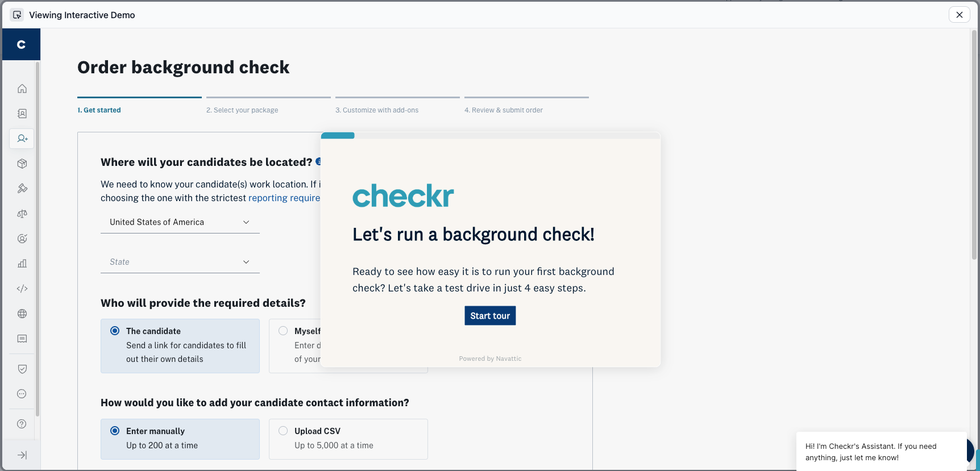Open the Home icon in the sidebar
Image resolution: width=980 pixels, height=471 pixels.
click(22, 89)
